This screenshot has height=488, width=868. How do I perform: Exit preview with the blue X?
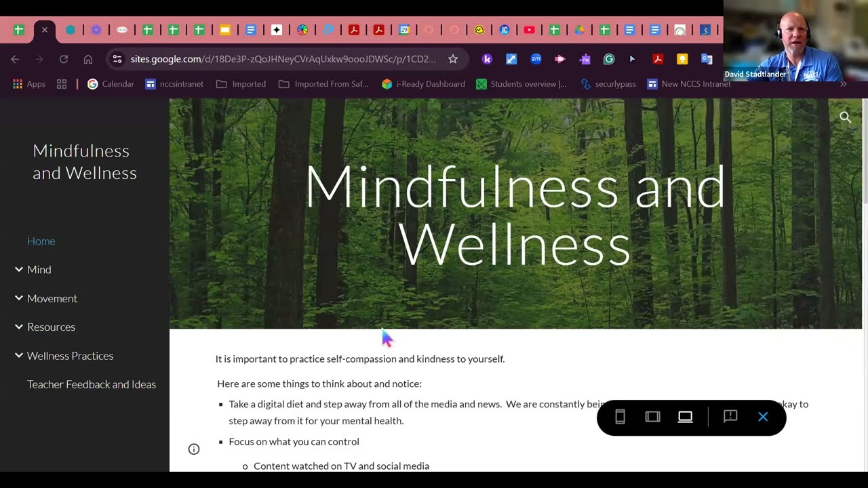763,417
